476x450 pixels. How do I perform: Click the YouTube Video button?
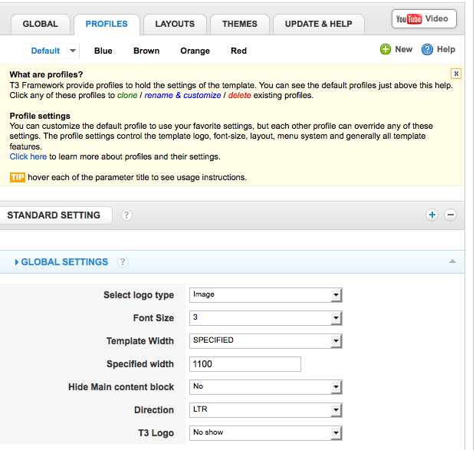[x=424, y=19]
